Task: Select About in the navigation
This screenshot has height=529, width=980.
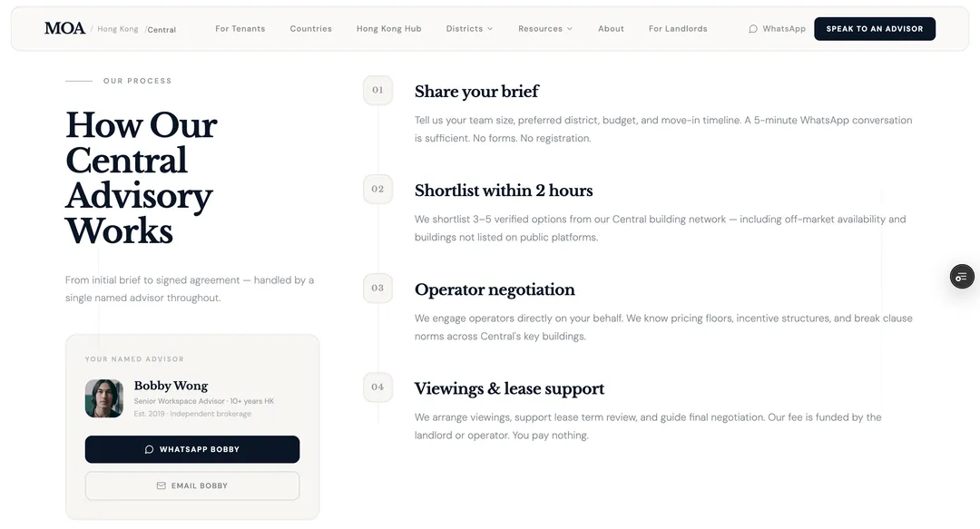Action: coord(611,28)
